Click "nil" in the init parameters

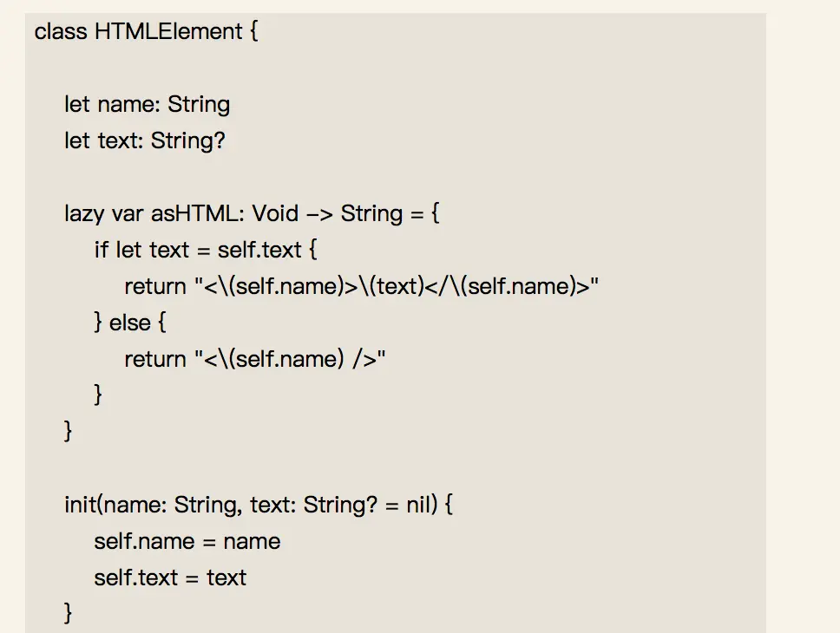(417, 505)
